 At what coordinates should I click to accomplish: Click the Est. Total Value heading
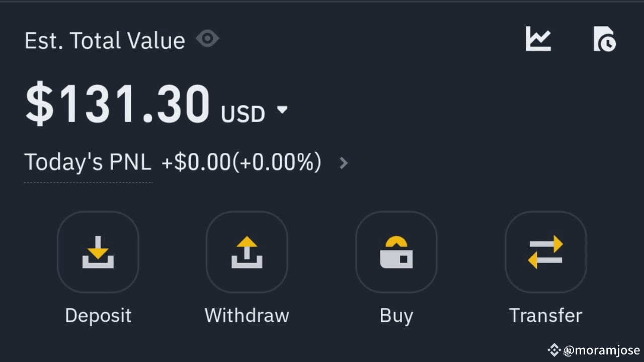(105, 40)
